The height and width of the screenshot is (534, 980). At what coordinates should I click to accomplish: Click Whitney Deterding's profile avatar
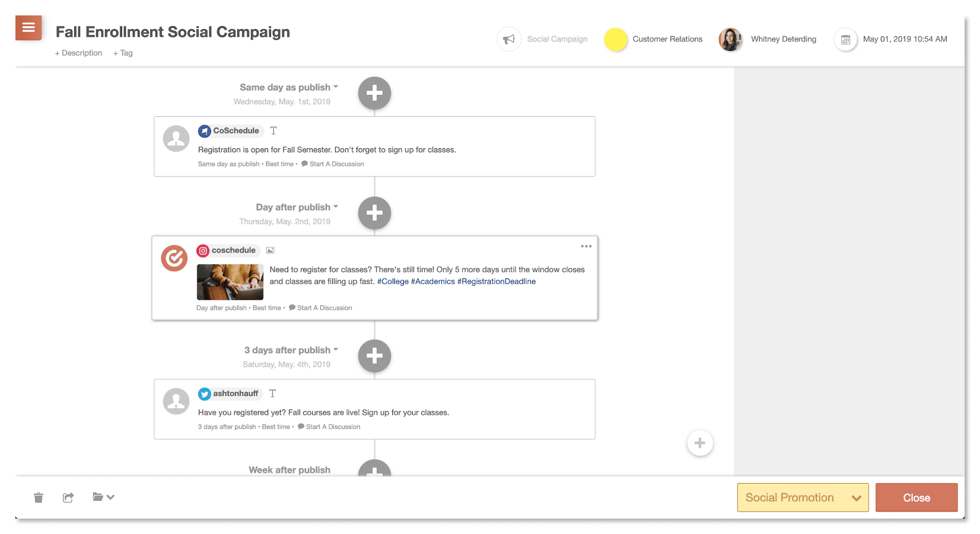point(730,39)
